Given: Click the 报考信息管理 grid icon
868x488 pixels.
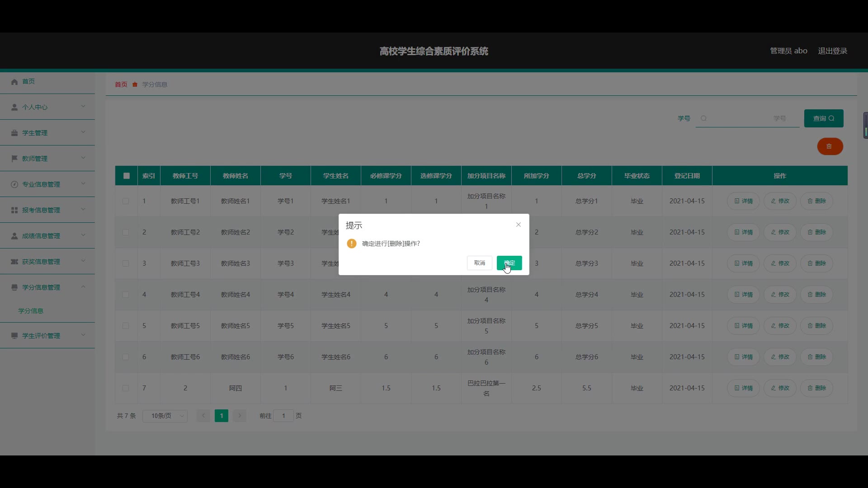Looking at the screenshot, I should [x=14, y=210].
